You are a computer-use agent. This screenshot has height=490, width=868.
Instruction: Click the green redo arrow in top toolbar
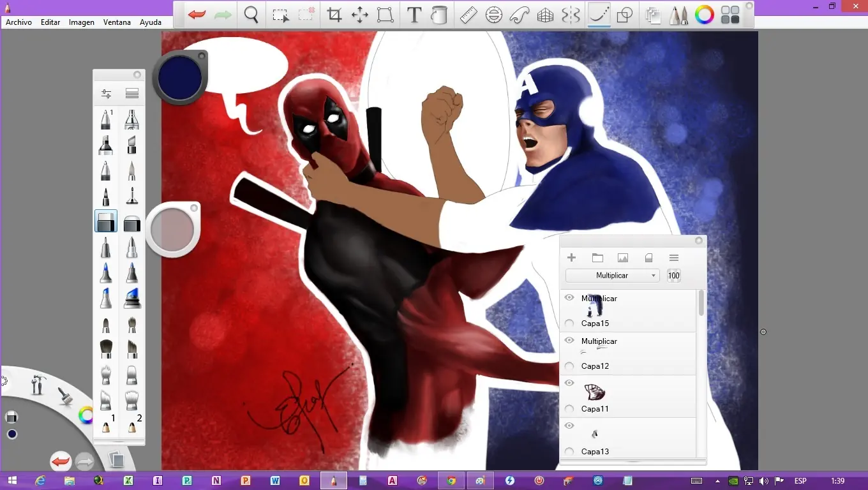pos(223,15)
